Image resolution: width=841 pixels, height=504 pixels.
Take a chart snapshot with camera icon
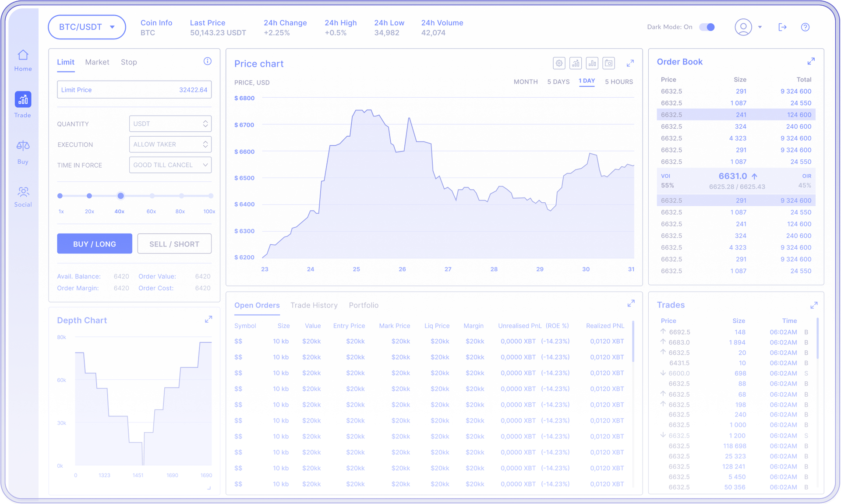pyautogui.click(x=609, y=63)
